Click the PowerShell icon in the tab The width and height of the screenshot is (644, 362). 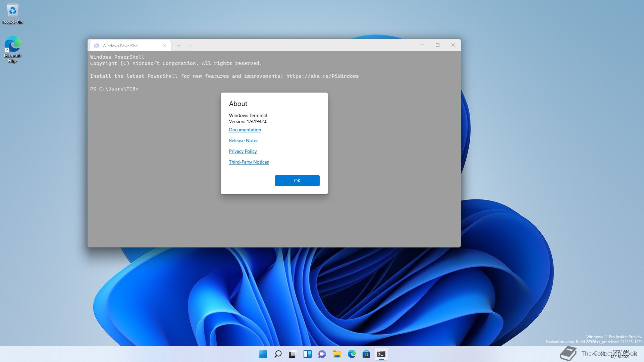pos(97,46)
